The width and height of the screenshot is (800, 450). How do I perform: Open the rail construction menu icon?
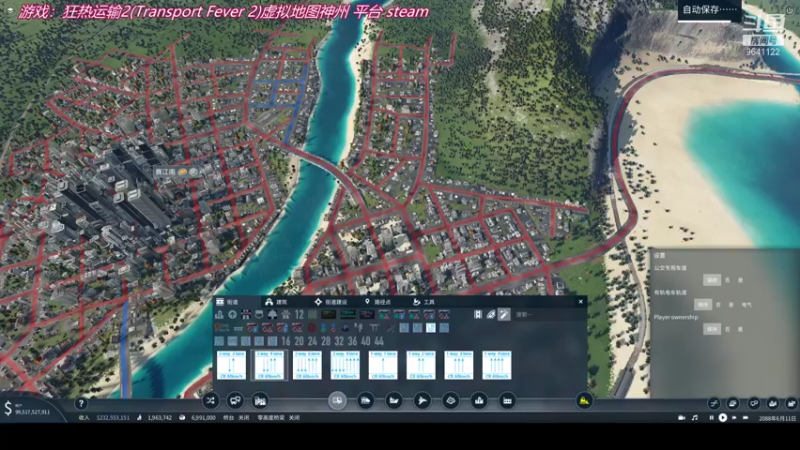coord(365,401)
